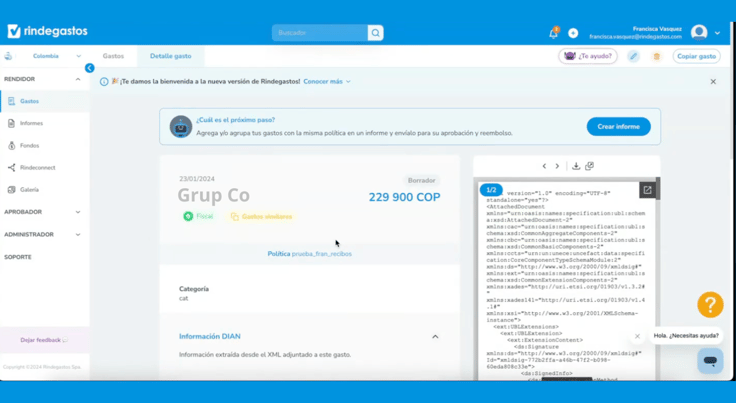Image resolution: width=736 pixels, height=403 pixels.
Task: Focus the Buscador search field
Action: [320, 33]
